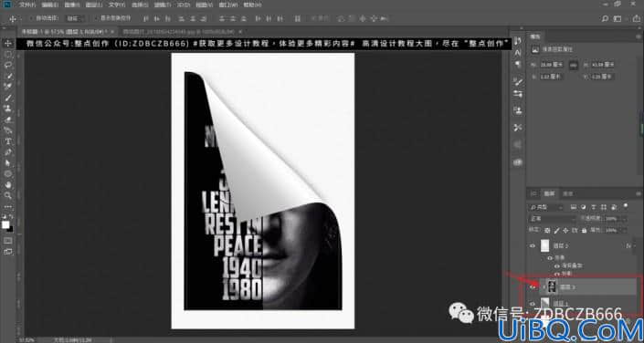
Task: Select the Move tool
Action: (x=7, y=44)
